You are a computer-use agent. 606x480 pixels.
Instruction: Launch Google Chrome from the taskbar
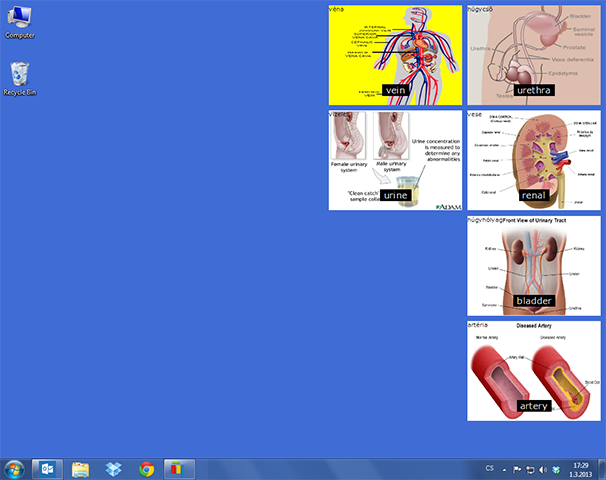146,468
